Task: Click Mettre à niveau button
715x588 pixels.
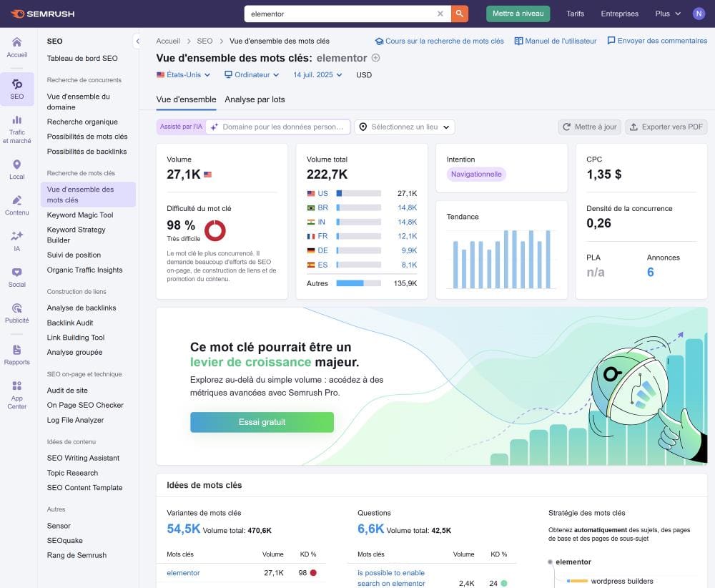Action: pos(518,14)
